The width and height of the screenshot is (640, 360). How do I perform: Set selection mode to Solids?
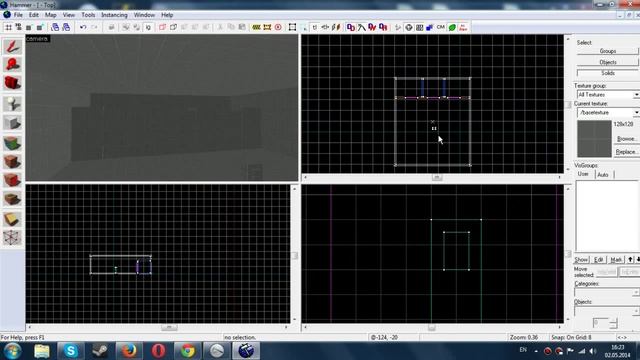click(x=607, y=73)
